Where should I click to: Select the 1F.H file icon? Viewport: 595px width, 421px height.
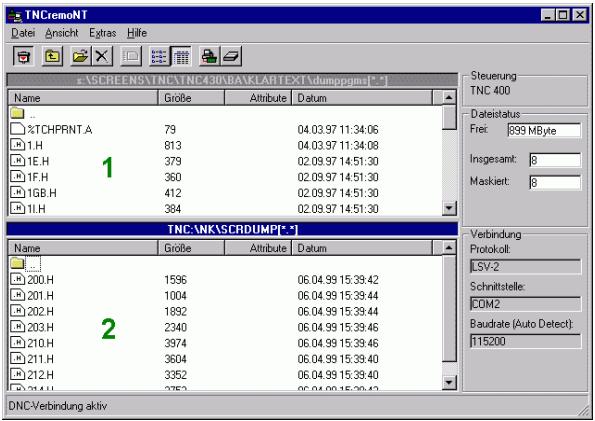(17, 177)
